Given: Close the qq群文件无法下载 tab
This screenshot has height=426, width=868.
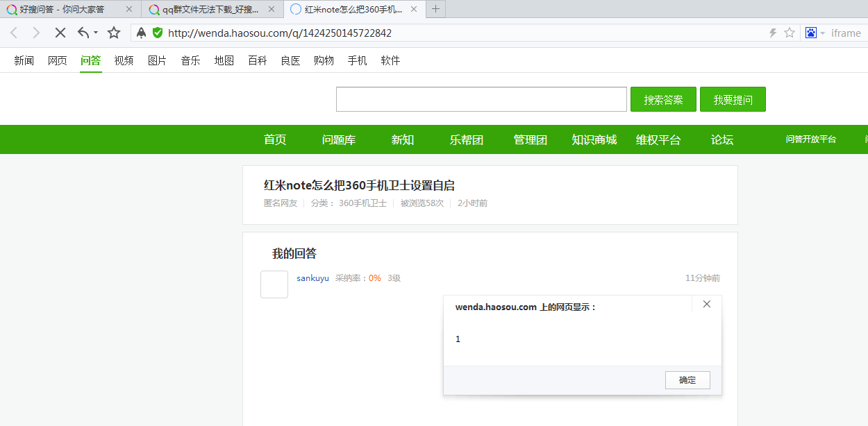Looking at the screenshot, I should pyautogui.click(x=272, y=9).
